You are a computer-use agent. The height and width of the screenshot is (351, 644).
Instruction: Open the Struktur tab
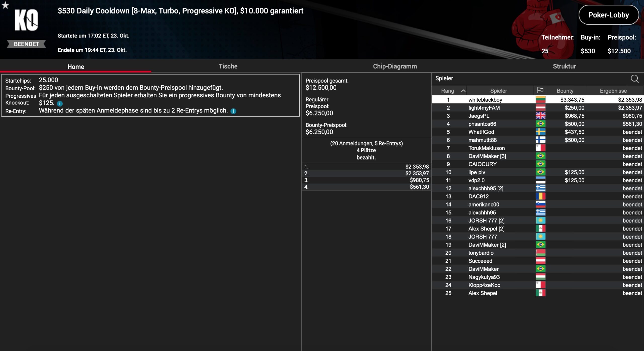(x=564, y=66)
